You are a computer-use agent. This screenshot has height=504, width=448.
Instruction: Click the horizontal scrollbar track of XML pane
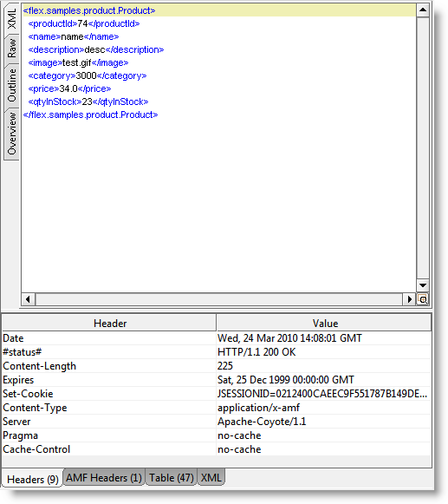[218, 299]
